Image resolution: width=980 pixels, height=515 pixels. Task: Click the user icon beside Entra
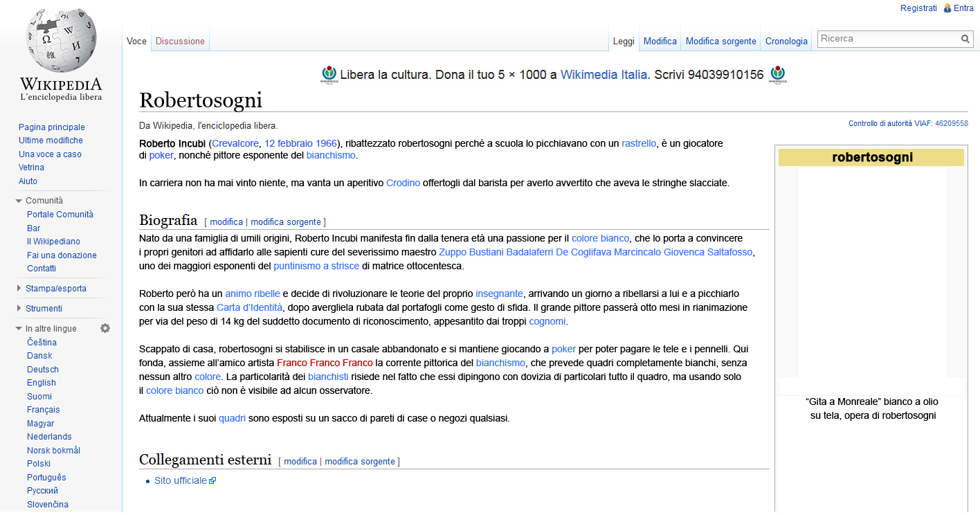pos(947,8)
